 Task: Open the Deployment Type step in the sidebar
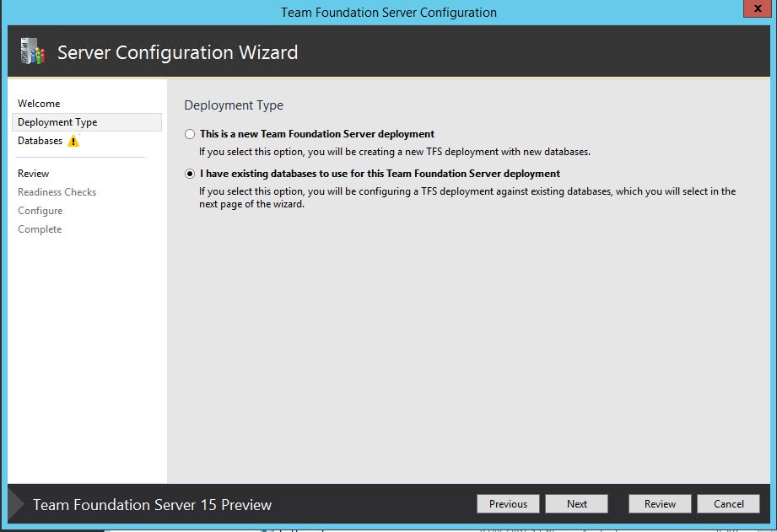tap(87, 122)
